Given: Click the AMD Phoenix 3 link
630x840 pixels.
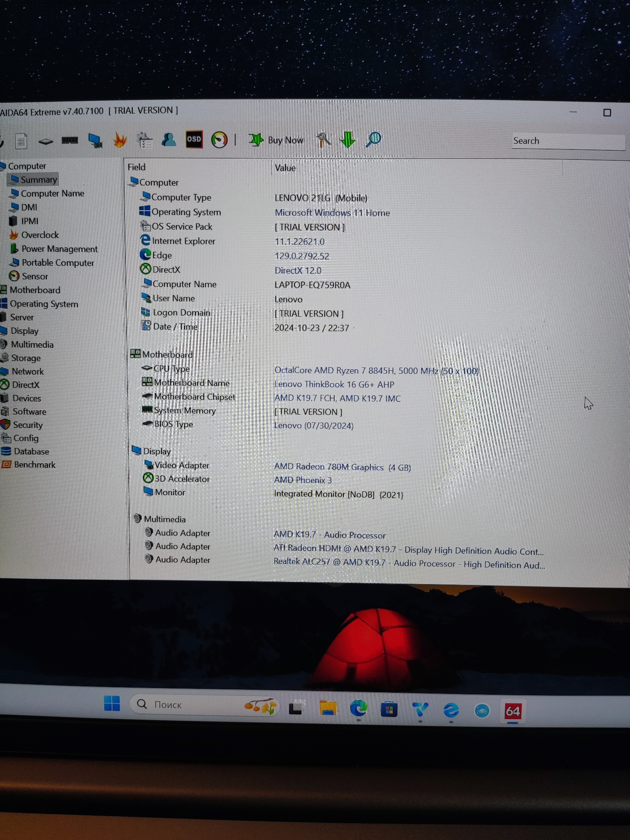Looking at the screenshot, I should pyautogui.click(x=303, y=480).
